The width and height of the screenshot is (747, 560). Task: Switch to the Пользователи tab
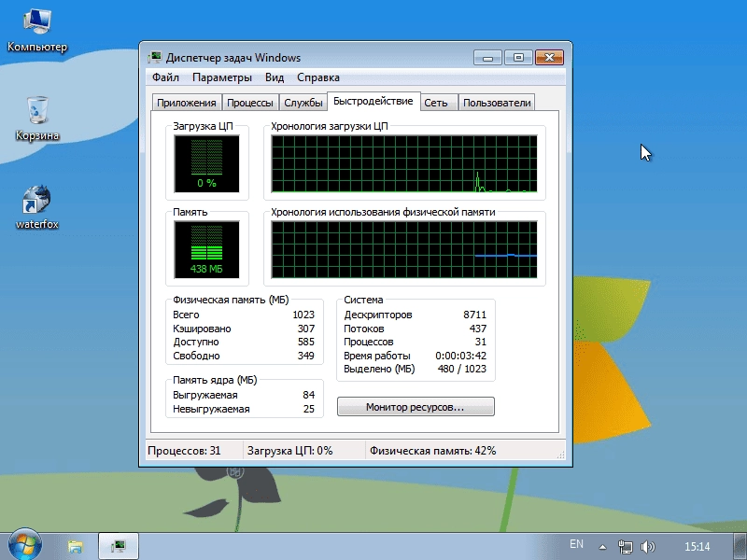pyautogui.click(x=497, y=103)
